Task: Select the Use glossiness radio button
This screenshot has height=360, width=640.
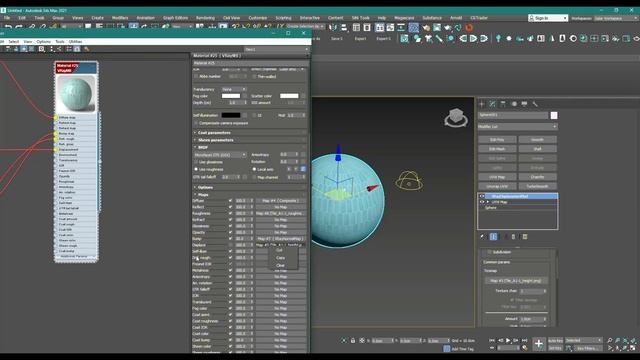Action: coord(196,162)
